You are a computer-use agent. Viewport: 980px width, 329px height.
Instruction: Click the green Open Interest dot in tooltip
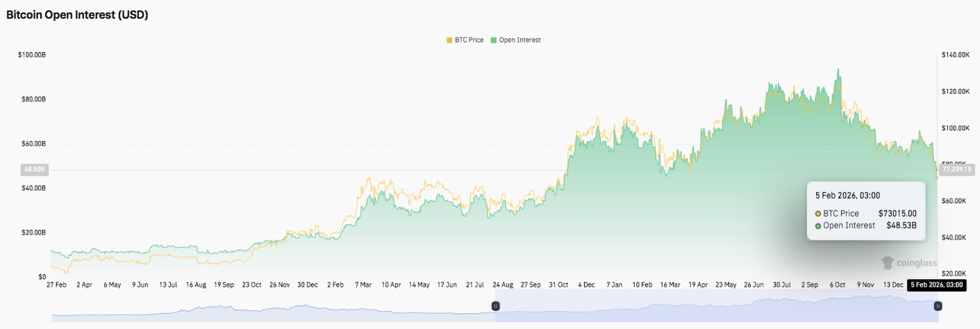[x=818, y=226]
